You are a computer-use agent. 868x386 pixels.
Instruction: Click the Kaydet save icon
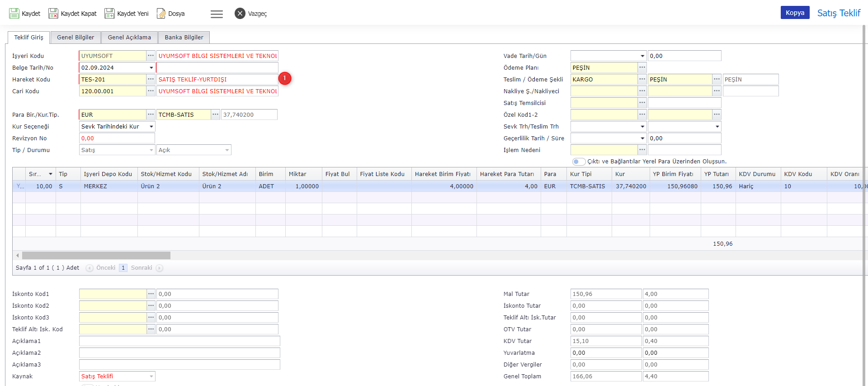point(14,14)
